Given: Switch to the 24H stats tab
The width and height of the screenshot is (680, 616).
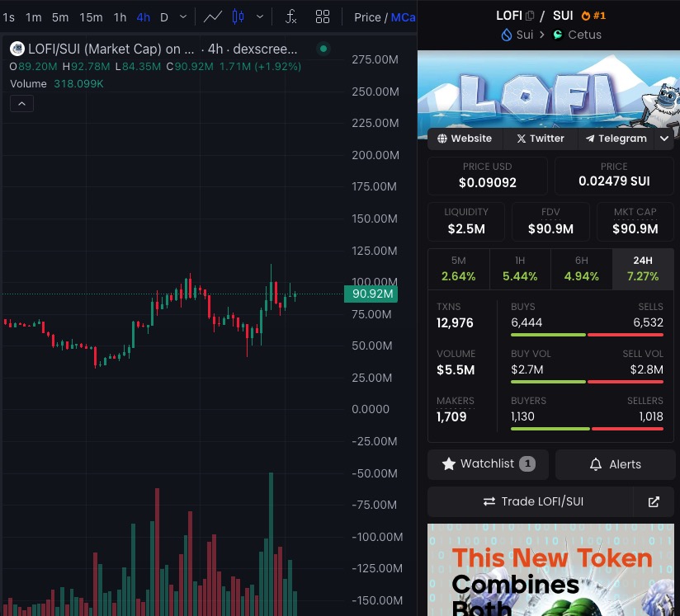Looking at the screenshot, I should click(x=643, y=268).
